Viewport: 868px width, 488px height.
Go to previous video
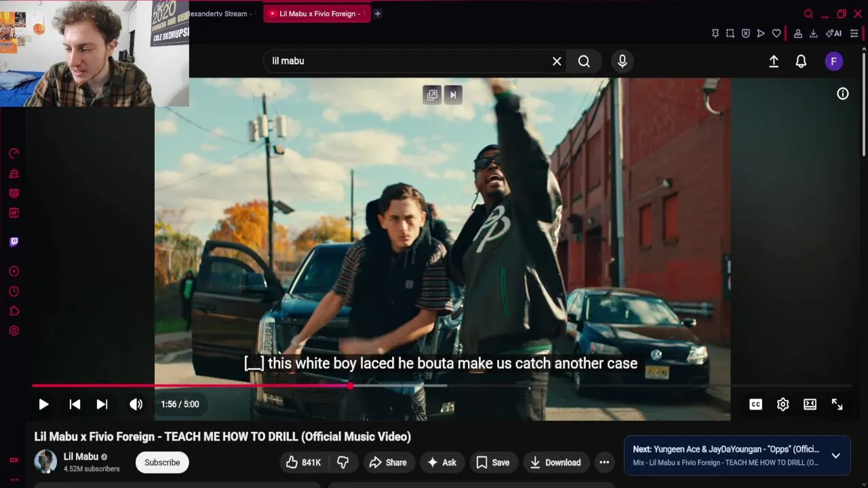tap(75, 404)
